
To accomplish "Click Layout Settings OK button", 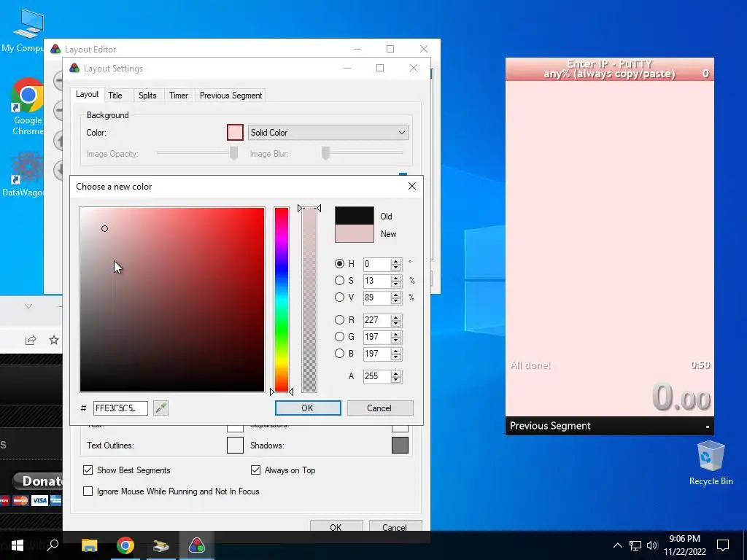I will 336,526.
